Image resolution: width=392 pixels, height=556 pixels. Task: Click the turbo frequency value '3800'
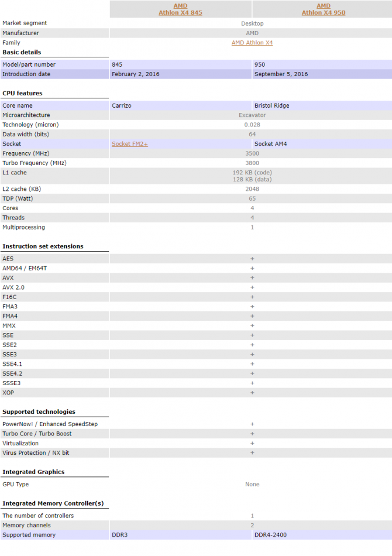[252, 163]
